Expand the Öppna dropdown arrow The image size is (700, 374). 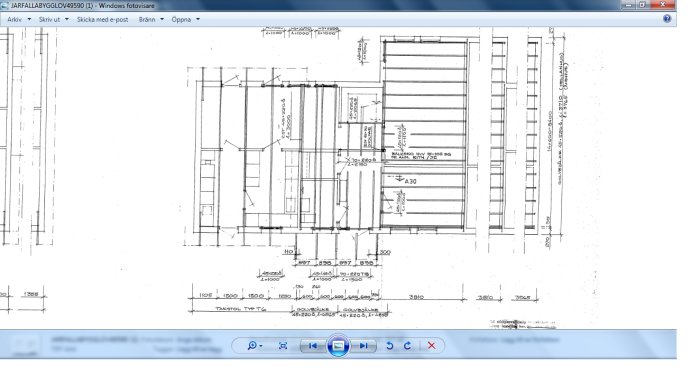[x=198, y=19]
